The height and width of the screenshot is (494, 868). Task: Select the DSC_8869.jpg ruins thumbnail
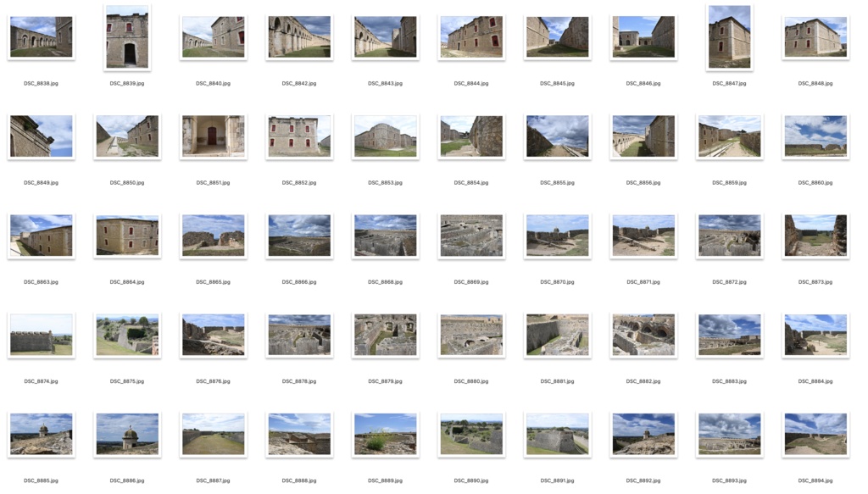471,236
